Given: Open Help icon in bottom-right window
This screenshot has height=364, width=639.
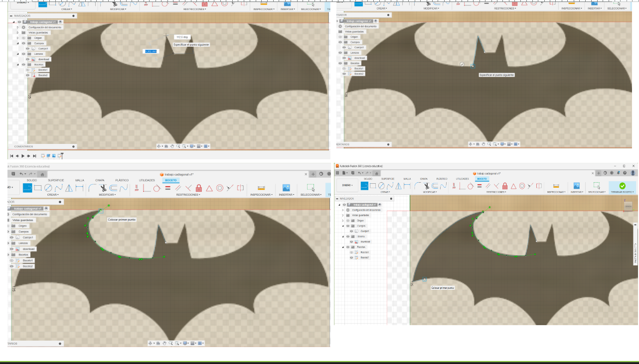Looking at the screenshot, I should [625, 173].
